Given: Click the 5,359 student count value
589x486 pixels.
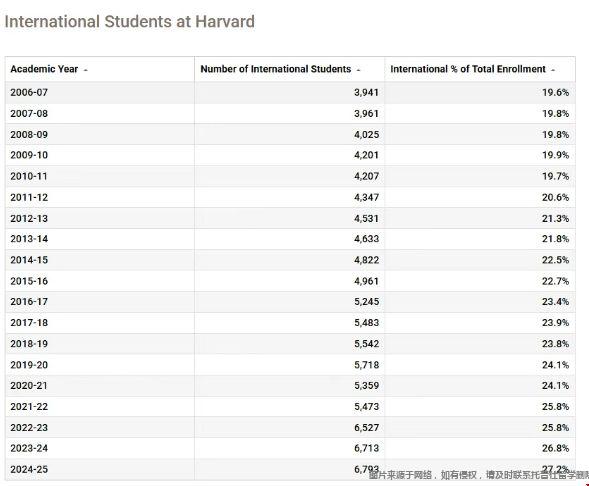Looking at the screenshot, I should pos(366,385).
